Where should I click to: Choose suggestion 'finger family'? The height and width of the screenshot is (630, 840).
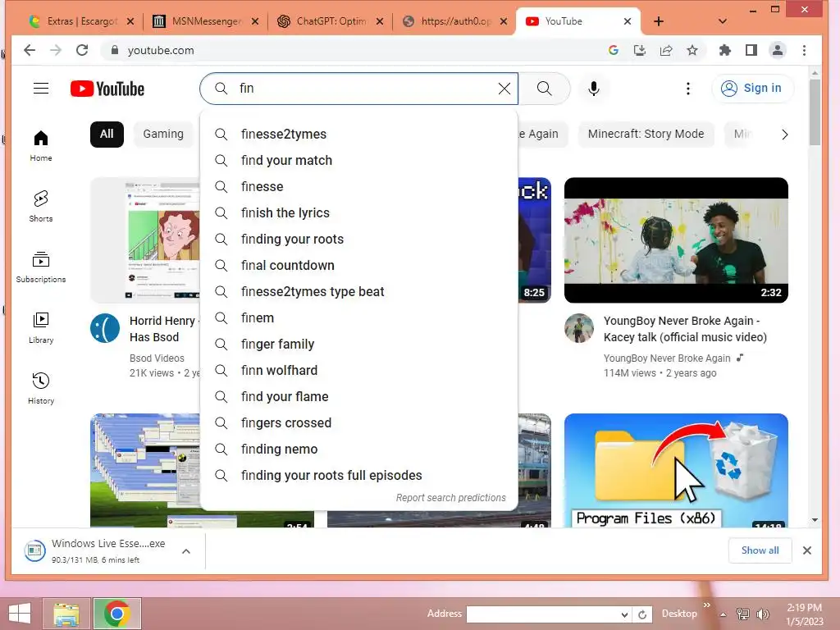coord(359,344)
